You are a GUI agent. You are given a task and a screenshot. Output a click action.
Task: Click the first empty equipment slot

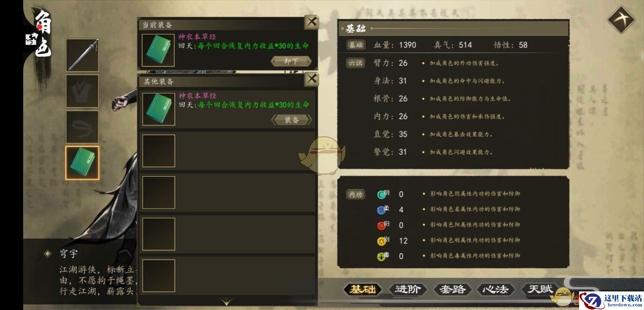pos(159,151)
